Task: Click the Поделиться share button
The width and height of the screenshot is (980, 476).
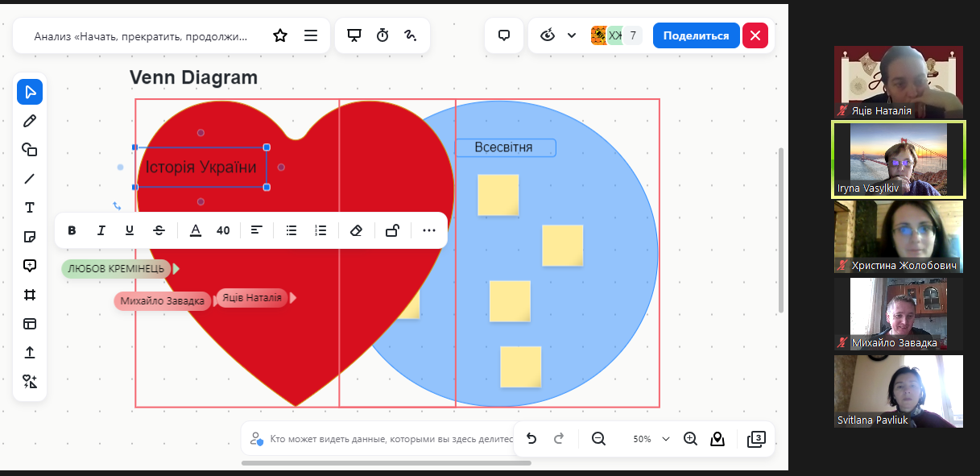Action: coord(696,35)
